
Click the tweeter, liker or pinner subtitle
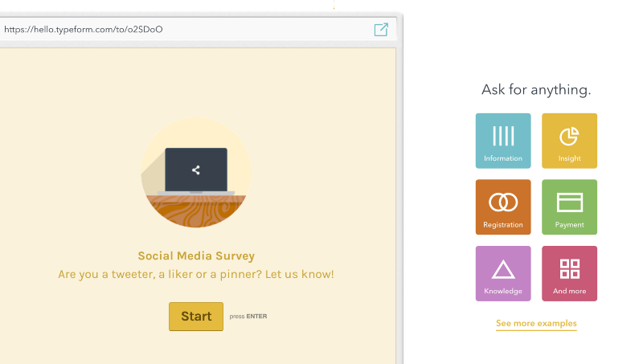(x=196, y=275)
